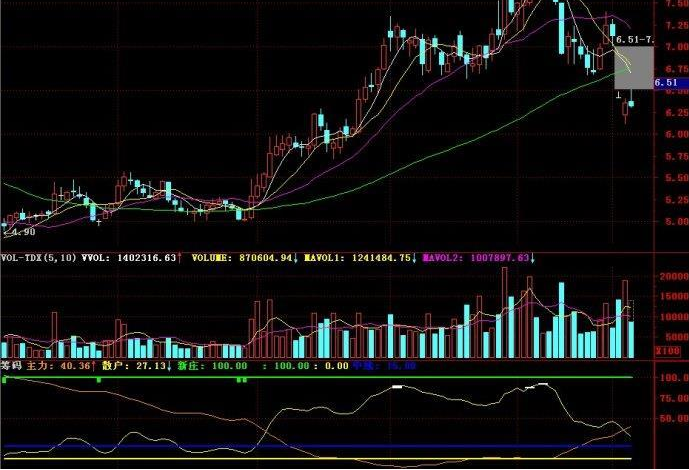Click the 75.00 indicator axis label
The image size is (689, 470).
click(674, 398)
